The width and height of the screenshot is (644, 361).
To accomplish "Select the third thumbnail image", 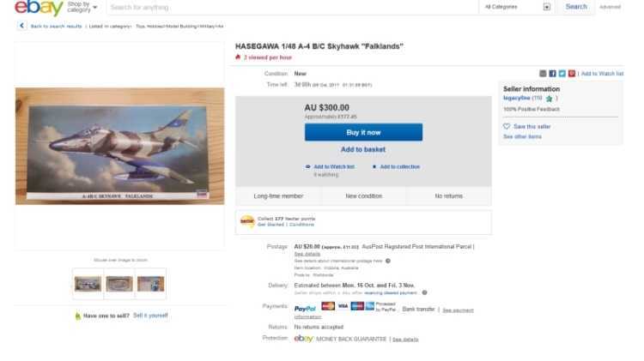I will tap(151, 284).
